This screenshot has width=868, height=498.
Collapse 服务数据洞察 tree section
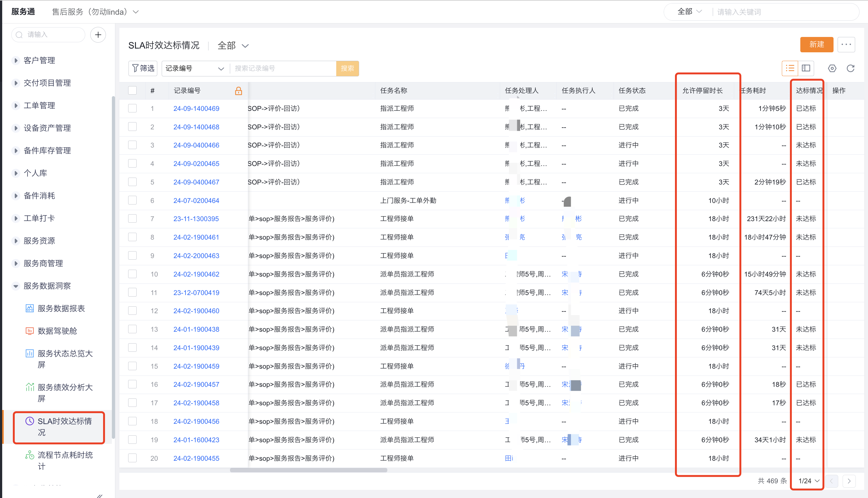coord(16,286)
